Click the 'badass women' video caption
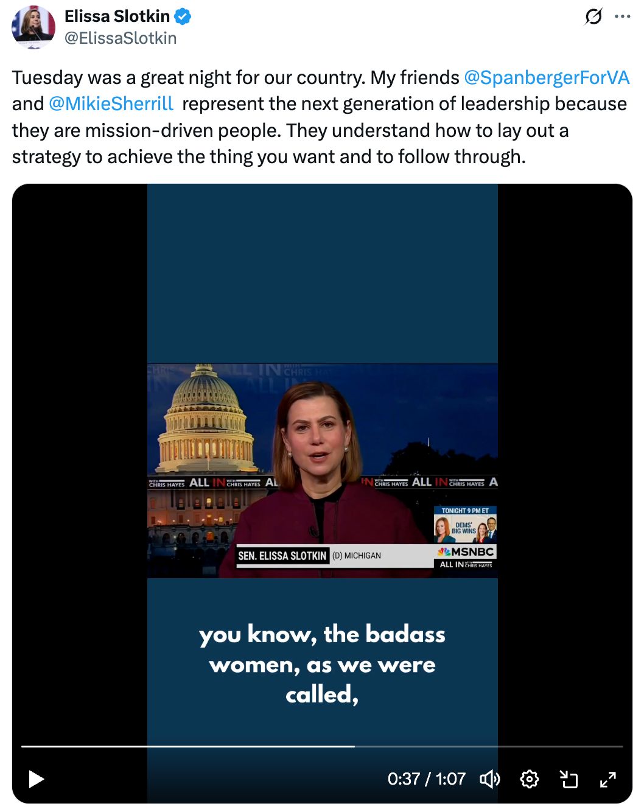 [x=322, y=663]
